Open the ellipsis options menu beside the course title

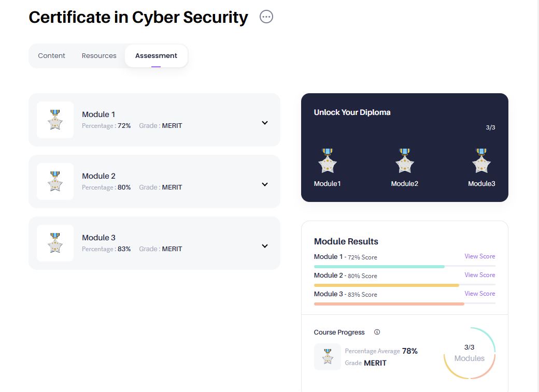tap(266, 16)
